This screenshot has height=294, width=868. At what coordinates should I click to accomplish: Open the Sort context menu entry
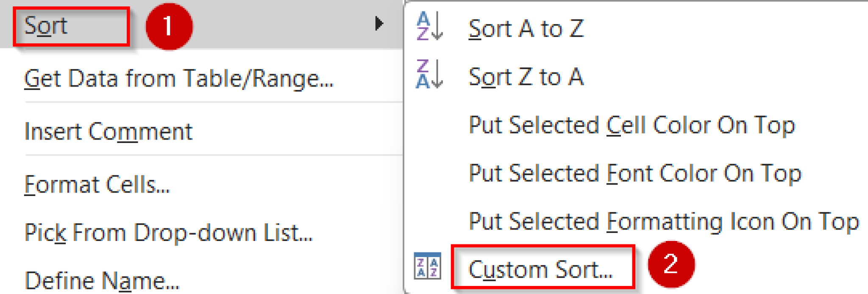tap(46, 26)
